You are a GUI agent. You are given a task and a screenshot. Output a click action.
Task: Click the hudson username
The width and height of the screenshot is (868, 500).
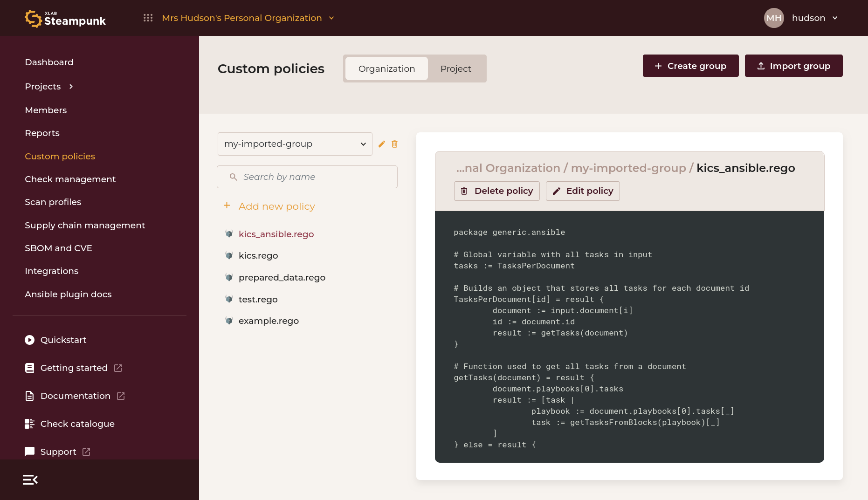click(x=808, y=18)
